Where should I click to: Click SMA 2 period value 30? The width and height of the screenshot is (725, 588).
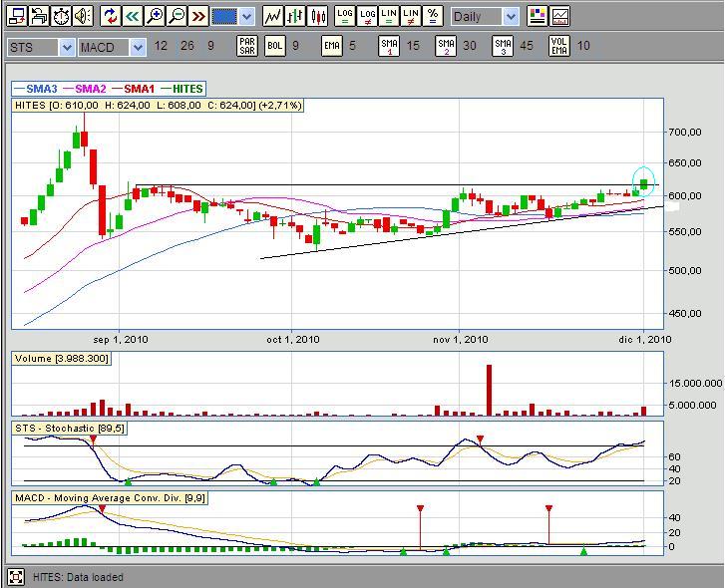(x=470, y=46)
